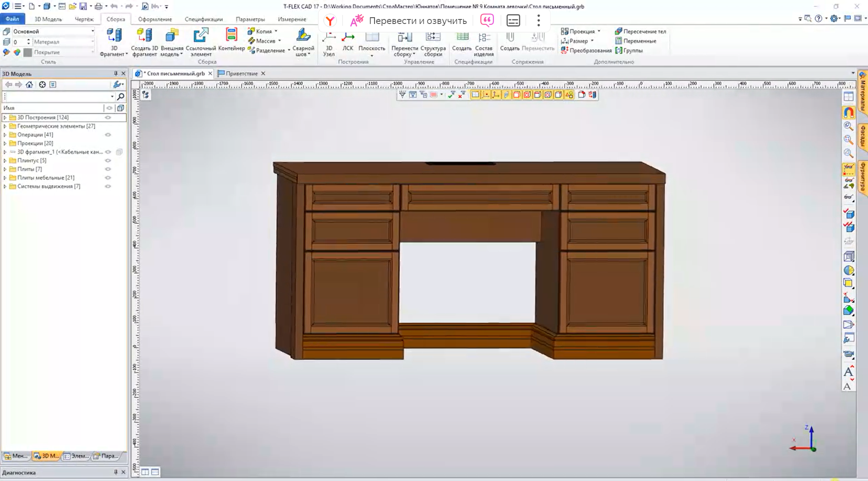
Task: Click the Перенести в сборку icon
Action: tap(404, 44)
